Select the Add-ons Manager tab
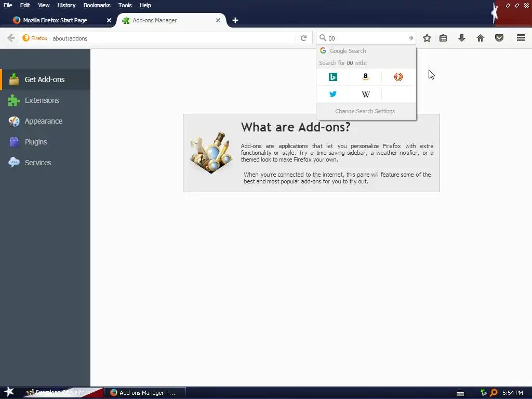 [170, 20]
